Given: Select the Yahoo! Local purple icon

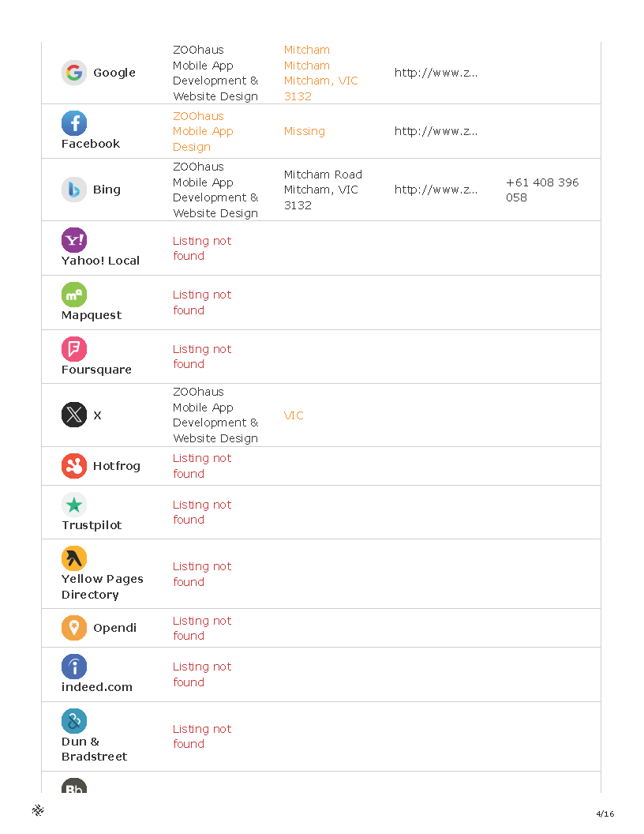Looking at the screenshot, I should (x=74, y=240).
